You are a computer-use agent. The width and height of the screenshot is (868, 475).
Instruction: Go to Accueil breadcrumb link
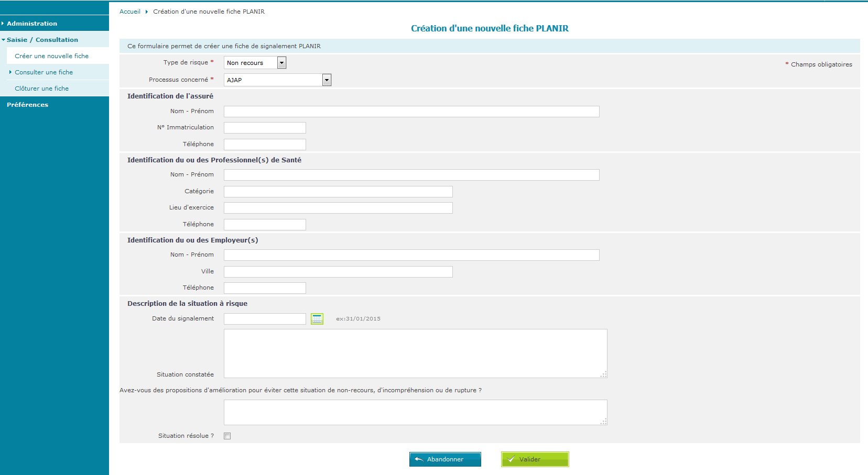[129, 12]
